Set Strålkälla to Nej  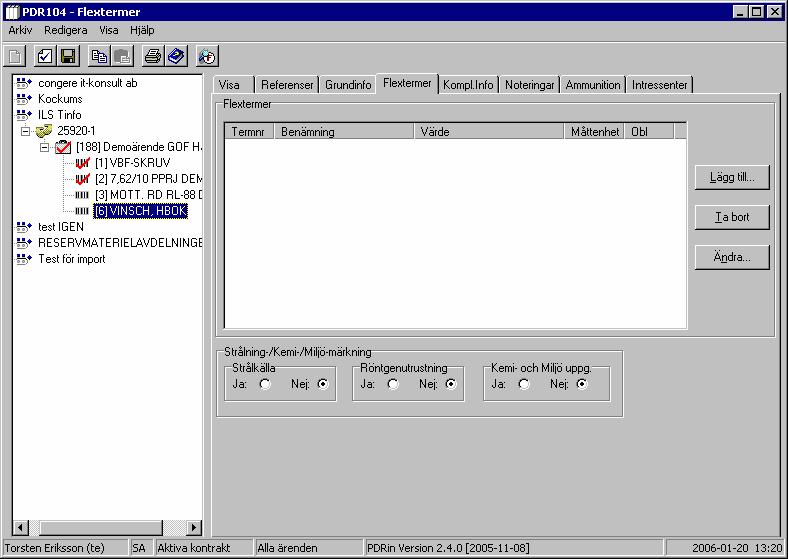[x=323, y=384]
